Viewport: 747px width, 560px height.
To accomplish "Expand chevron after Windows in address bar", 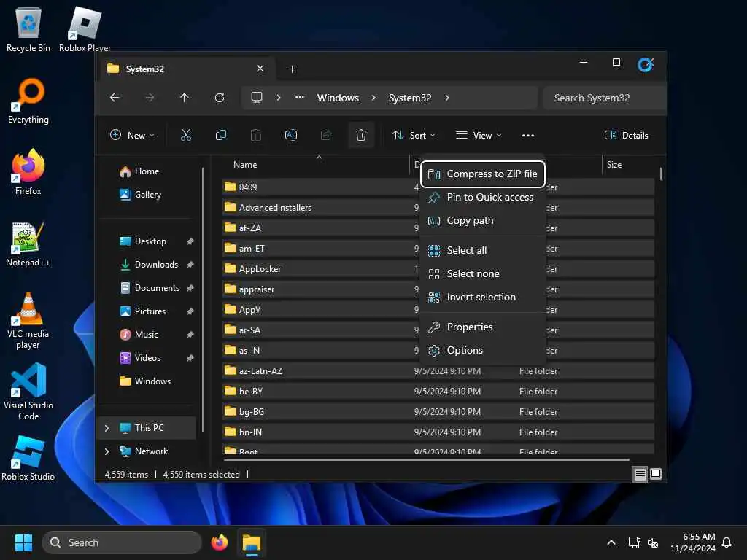I will coord(373,98).
